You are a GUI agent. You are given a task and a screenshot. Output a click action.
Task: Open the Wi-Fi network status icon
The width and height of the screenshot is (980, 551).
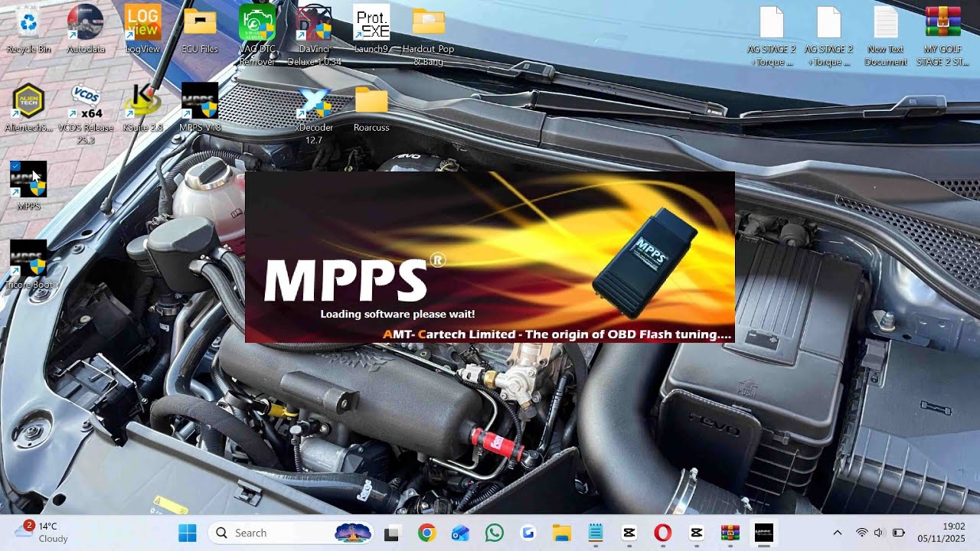(x=862, y=533)
